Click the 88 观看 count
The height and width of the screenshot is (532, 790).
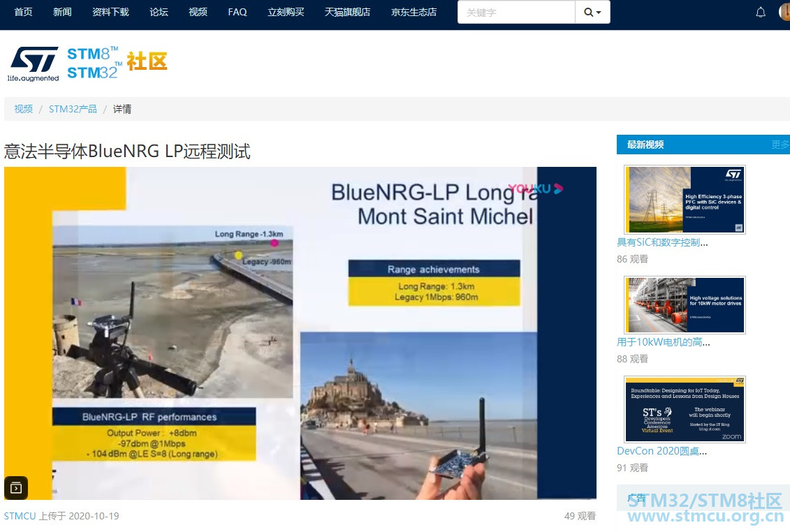(x=632, y=359)
